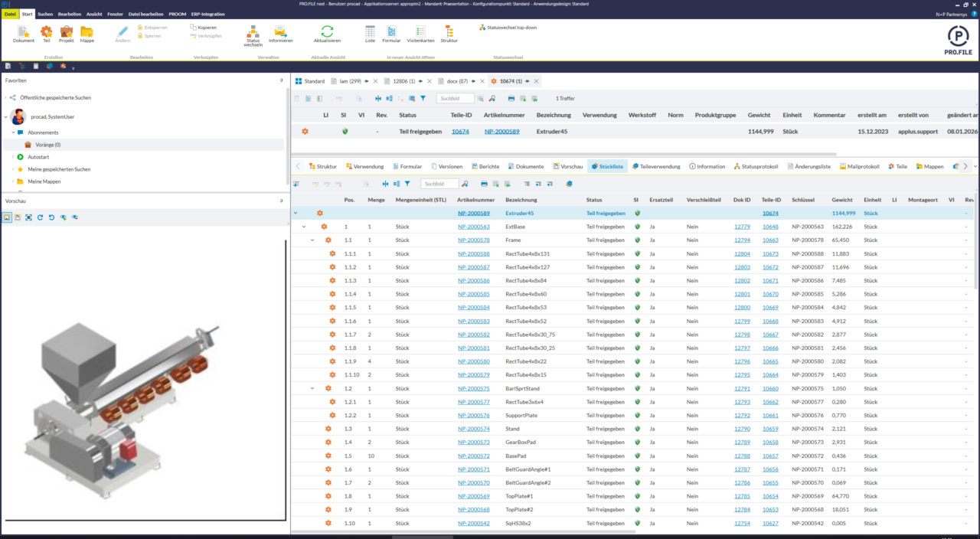
Task: Click the Suchfeld input above the parts list
Action: pyautogui.click(x=439, y=184)
